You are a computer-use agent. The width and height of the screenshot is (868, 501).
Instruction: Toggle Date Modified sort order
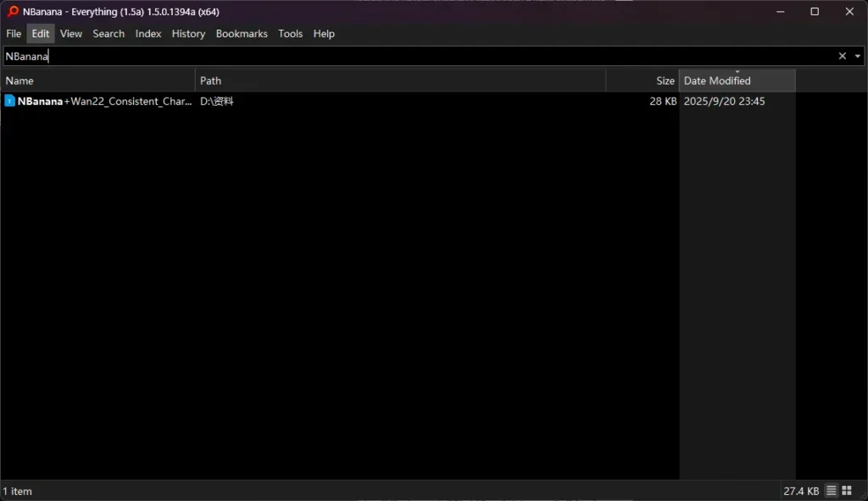[736, 81]
